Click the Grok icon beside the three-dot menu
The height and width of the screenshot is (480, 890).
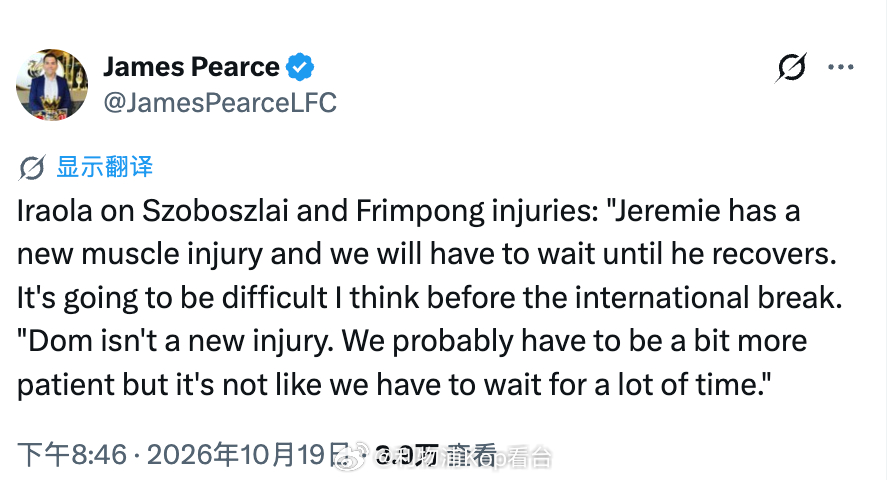(x=791, y=68)
